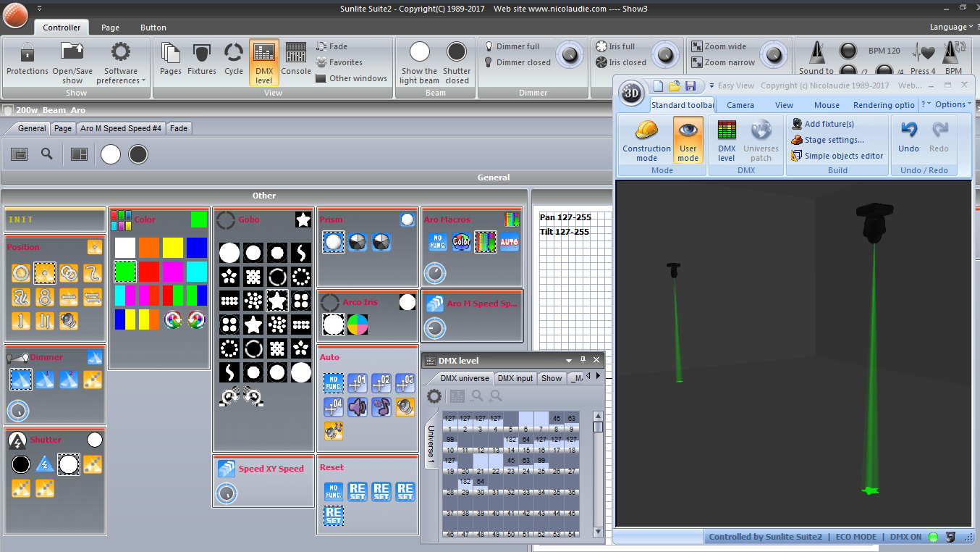Select the 04 preset in Auto panel
The height and width of the screenshot is (552, 980).
click(x=334, y=406)
